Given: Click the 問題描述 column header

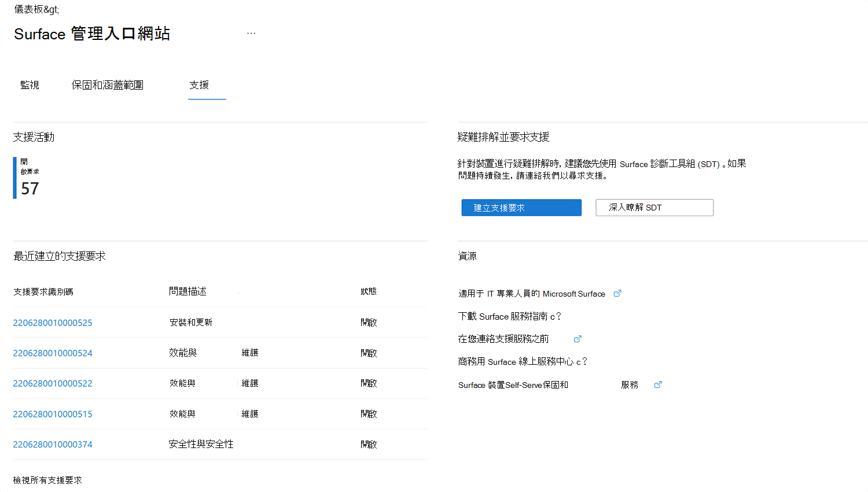Looking at the screenshot, I should pyautogui.click(x=187, y=291).
